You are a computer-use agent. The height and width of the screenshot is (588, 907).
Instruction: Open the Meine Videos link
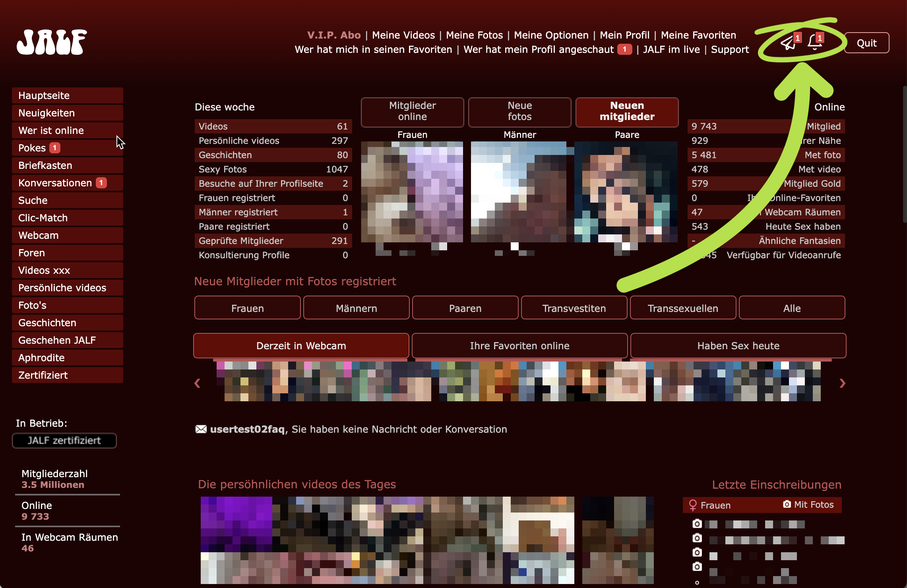pos(403,35)
